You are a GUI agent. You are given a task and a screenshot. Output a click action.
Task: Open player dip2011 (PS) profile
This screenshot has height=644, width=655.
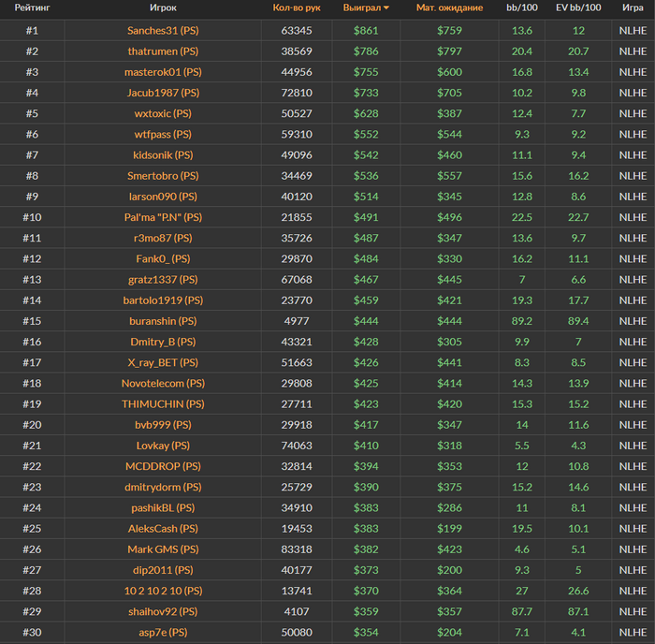coord(163,570)
